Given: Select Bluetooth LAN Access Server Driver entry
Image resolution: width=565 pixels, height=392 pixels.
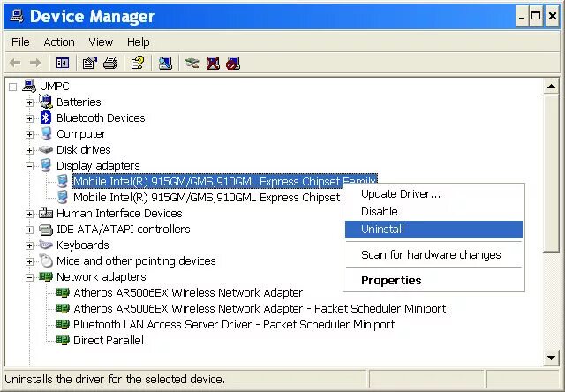Looking at the screenshot, I should 234,324.
